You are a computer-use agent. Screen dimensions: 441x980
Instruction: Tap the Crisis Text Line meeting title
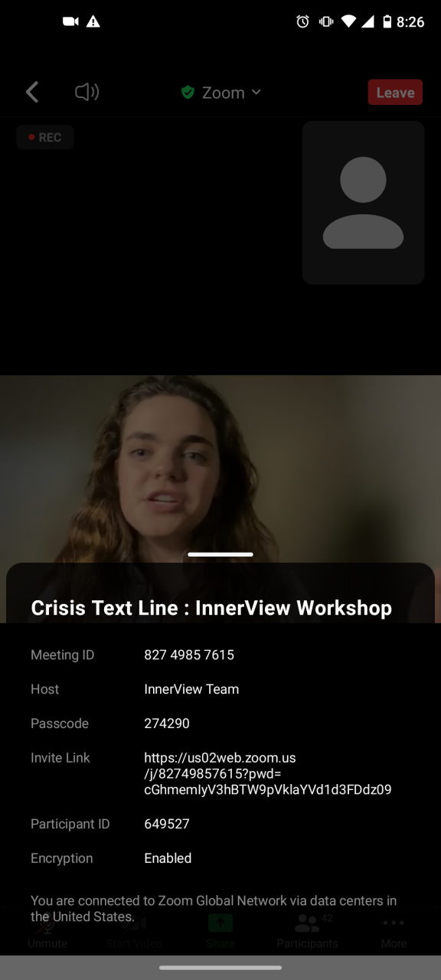coord(211,608)
